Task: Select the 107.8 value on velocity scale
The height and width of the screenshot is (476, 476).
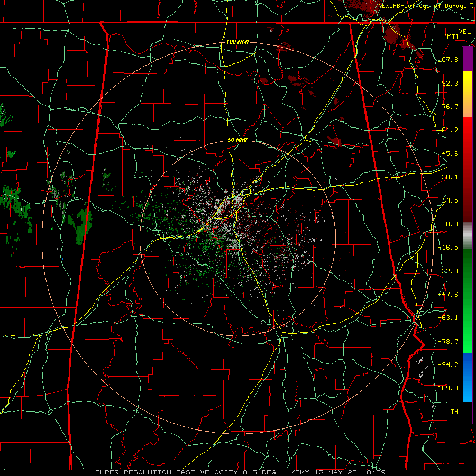Action: tap(448, 59)
